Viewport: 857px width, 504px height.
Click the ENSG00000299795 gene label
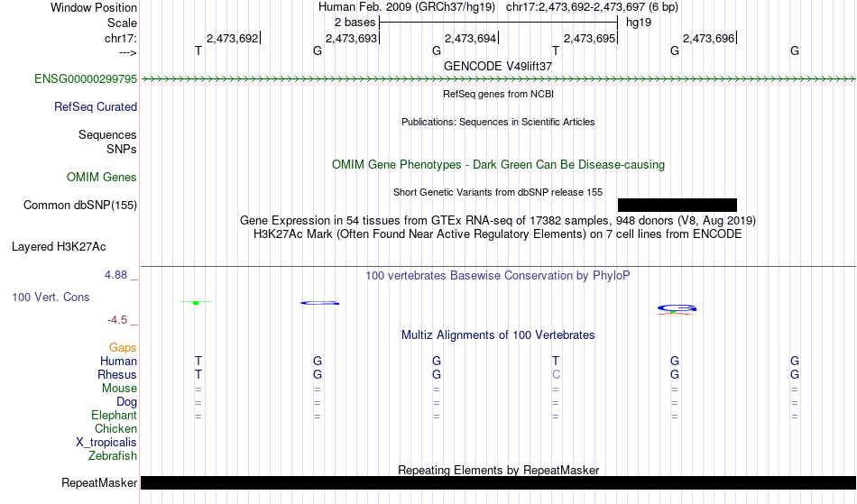point(86,78)
